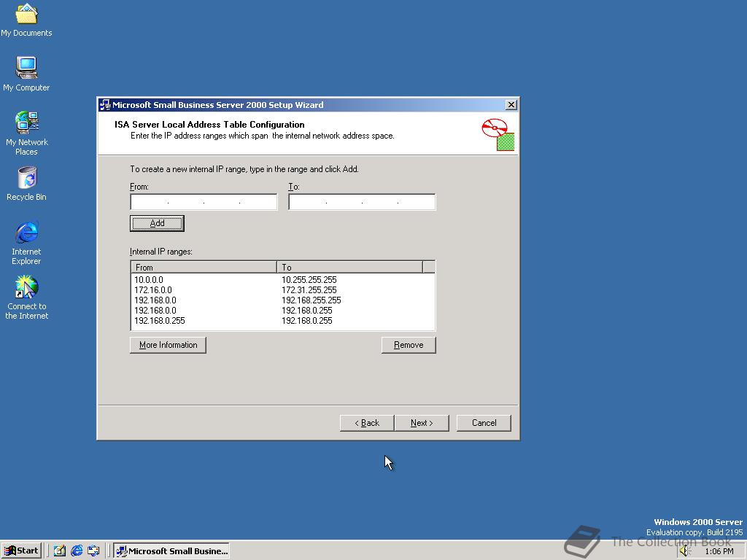Select the My Computer desktop icon
Screen dimensions: 747x560
pos(26,74)
